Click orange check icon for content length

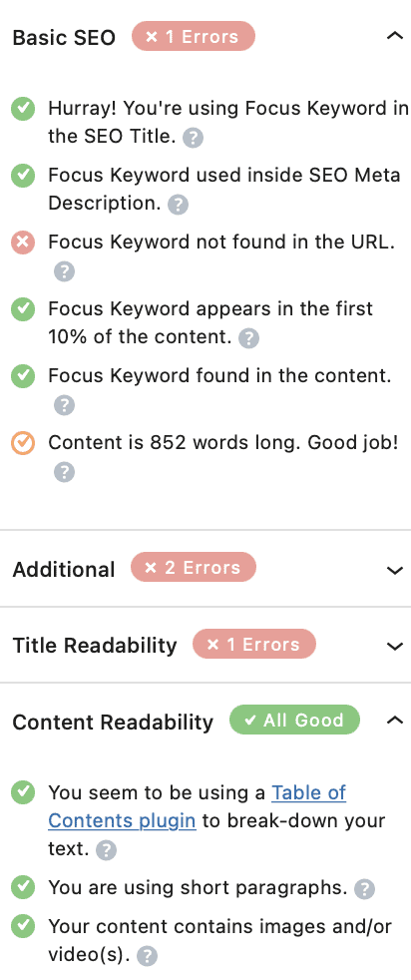(23, 443)
